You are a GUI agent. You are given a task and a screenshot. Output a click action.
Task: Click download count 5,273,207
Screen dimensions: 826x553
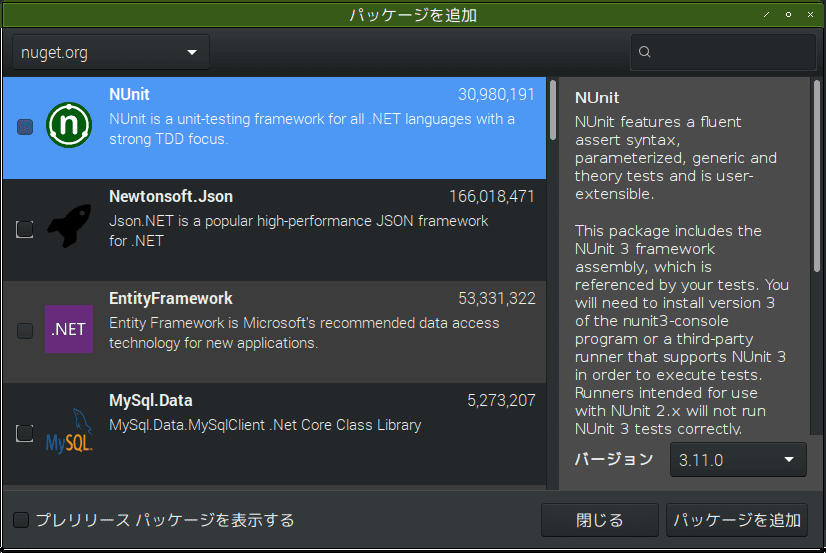501,401
